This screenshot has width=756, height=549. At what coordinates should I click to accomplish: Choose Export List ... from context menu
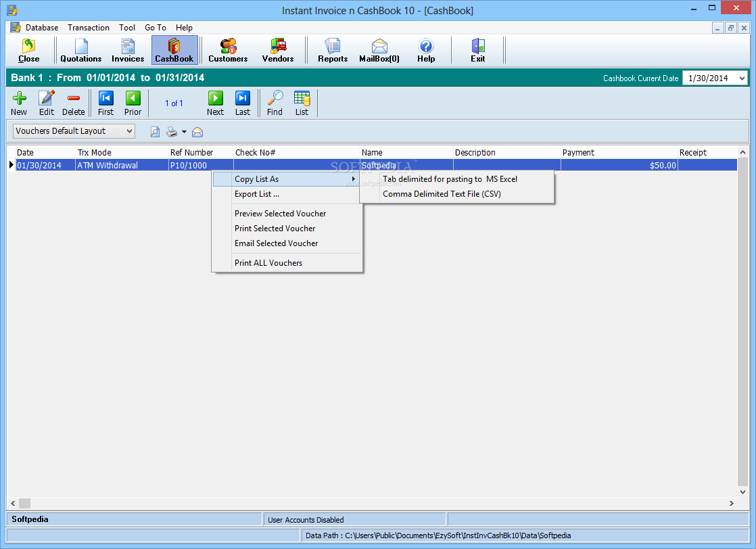(x=287, y=194)
